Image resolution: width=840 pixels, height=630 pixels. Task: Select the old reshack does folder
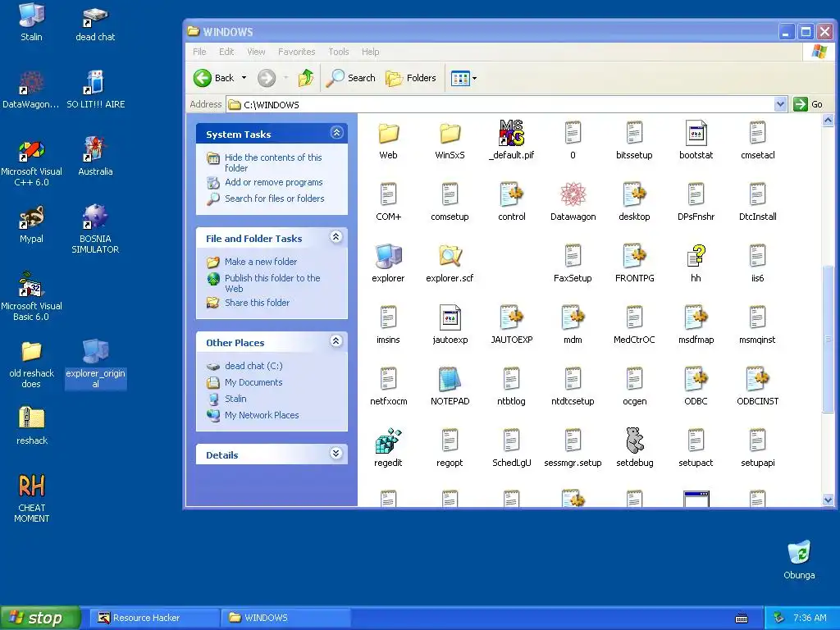pyautogui.click(x=32, y=351)
